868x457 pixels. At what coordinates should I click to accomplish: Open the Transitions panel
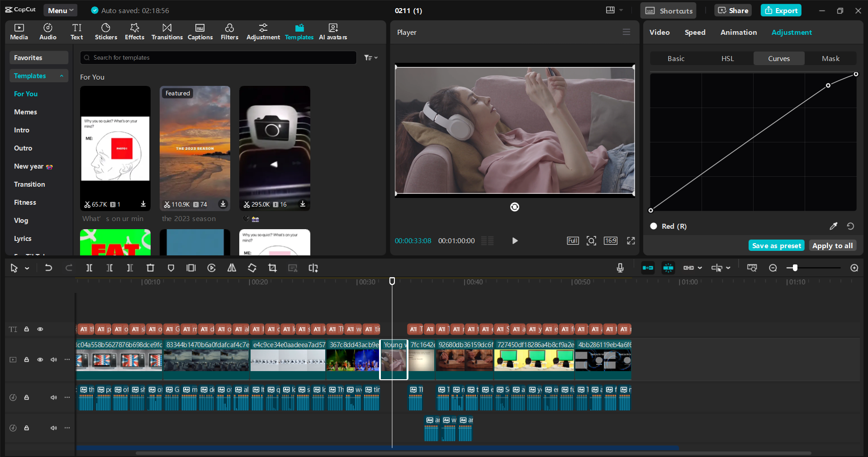click(166, 32)
